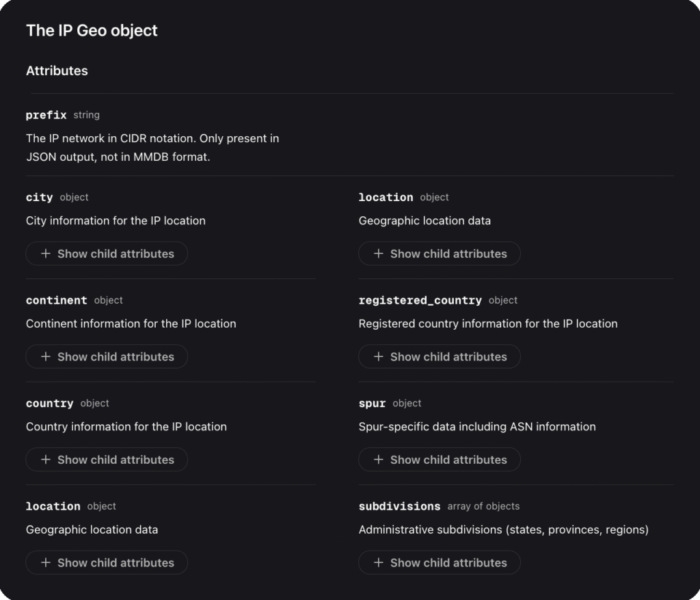Click the "array of objects" type label
The width and height of the screenshot is (700, 600).
[483, 506]
